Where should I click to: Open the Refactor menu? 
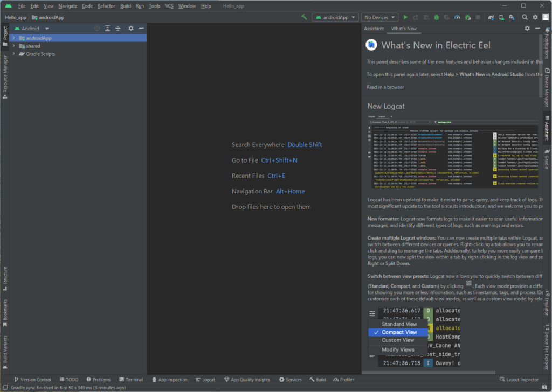point(106,6)
